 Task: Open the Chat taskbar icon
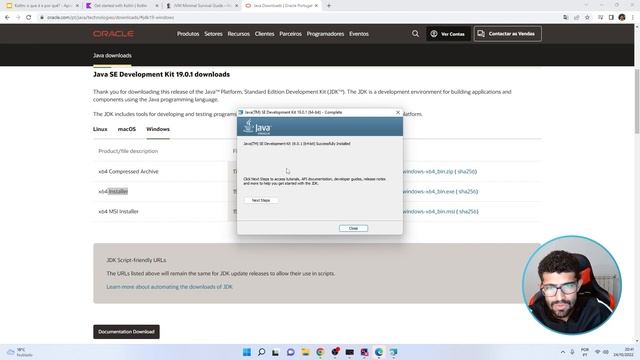pos(291,352)
